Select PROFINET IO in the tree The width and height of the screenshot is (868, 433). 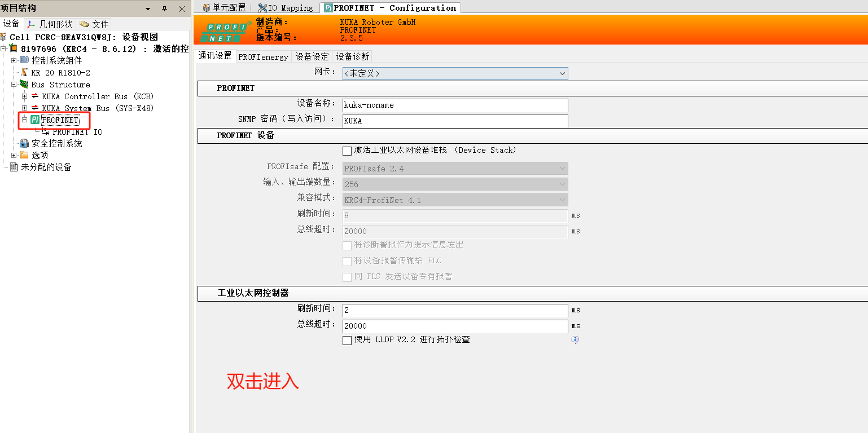point(78,132)
